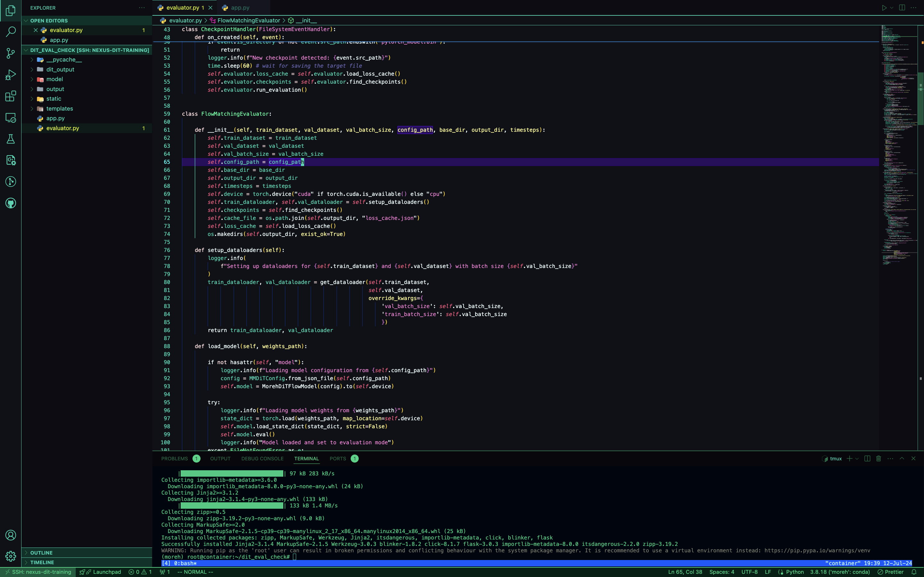Switch to the app.py editor tab
This screenshot has height=577, width=924.
[240, 8]
